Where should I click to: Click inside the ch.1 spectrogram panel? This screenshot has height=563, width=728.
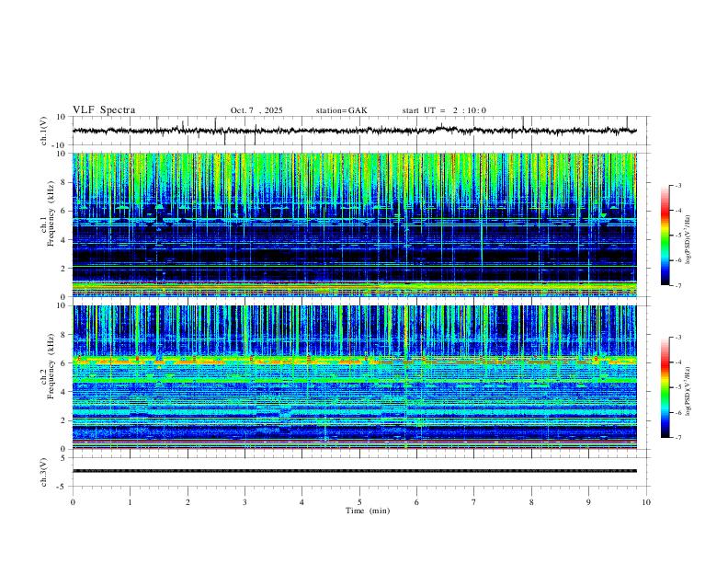point(355,224)
